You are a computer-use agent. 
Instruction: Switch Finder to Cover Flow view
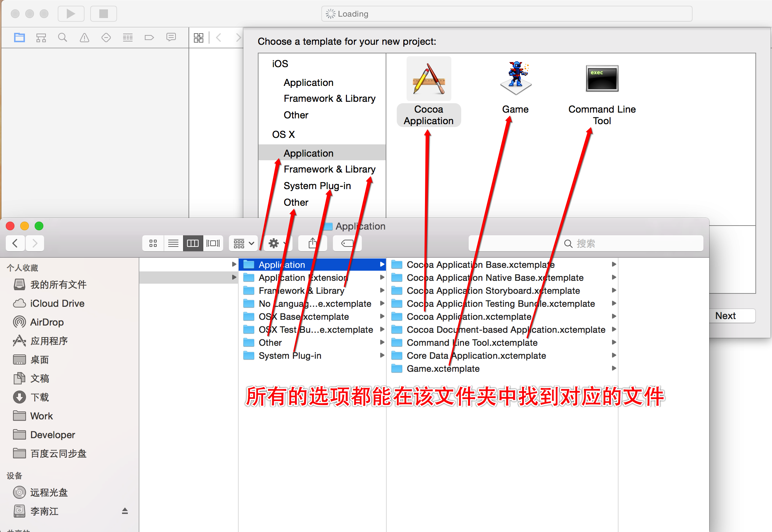(213, 243)
